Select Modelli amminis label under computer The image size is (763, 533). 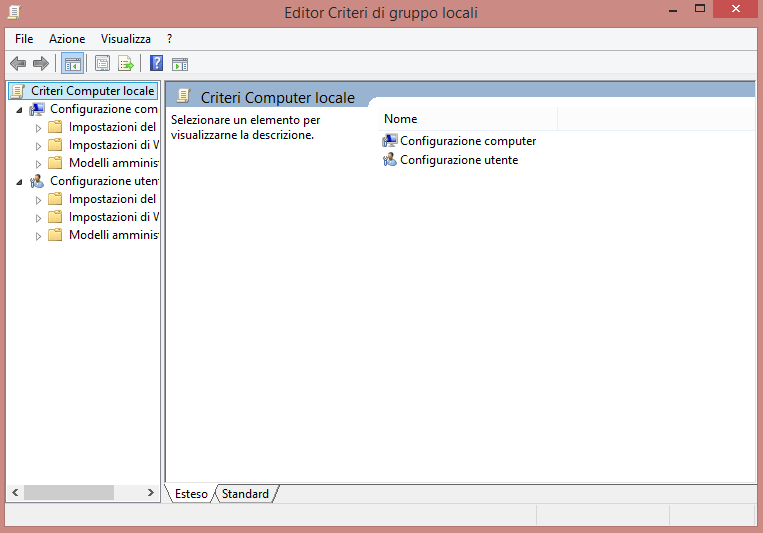tap(114, 163)
